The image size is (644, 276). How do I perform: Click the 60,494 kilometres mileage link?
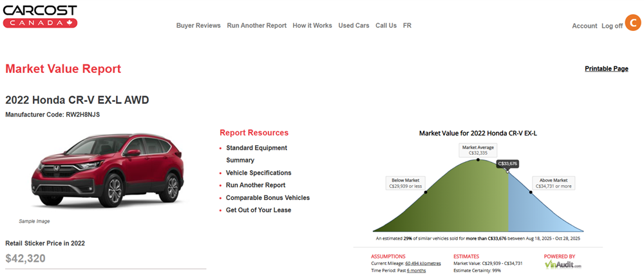(x=423, y=263)
